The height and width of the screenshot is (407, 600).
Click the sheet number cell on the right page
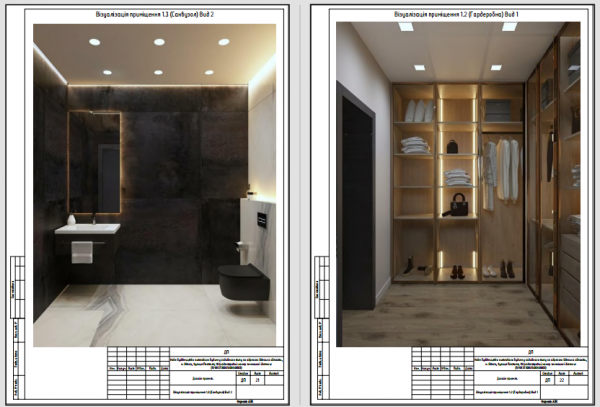563,381
